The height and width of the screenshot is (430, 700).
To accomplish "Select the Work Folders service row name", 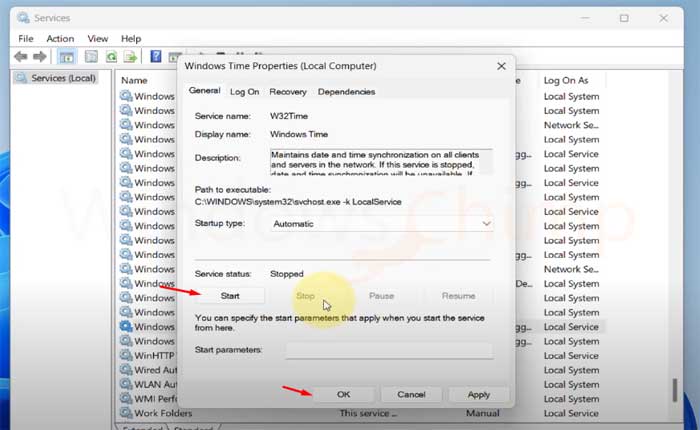I will pyautogui.click(x=163, y=413).
